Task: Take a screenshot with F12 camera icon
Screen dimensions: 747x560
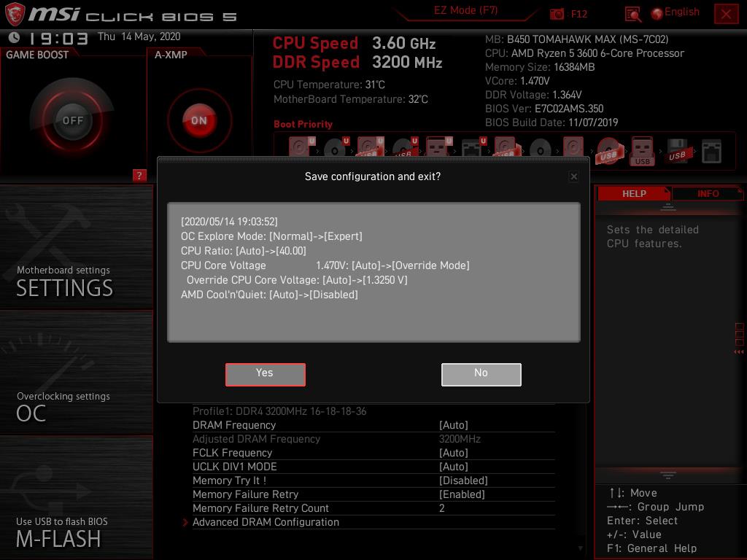Action: pyautogui.click(x=557, y=14)
